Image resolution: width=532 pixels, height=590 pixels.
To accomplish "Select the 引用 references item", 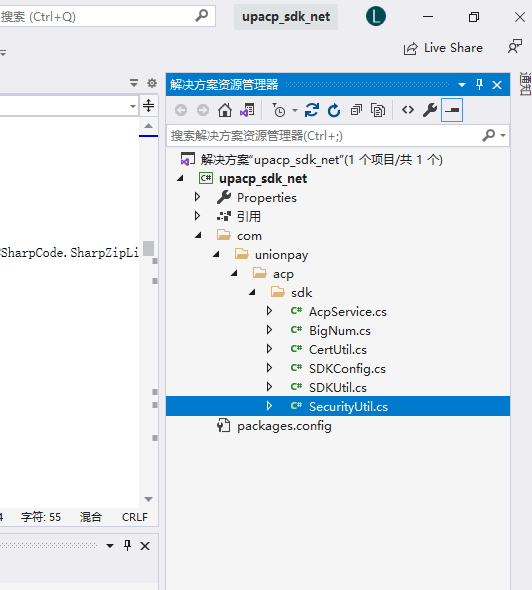I will tap(249, 216).
